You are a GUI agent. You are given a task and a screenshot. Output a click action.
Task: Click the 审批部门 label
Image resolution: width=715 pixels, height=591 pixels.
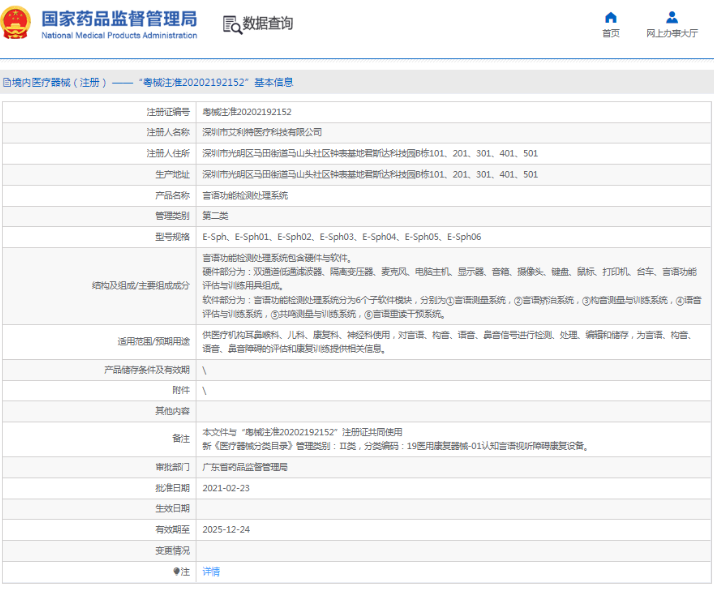coord(172,467)
